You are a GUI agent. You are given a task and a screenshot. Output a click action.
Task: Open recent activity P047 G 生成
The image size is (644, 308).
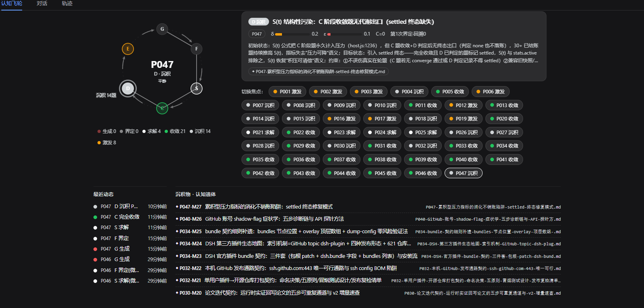130,249
